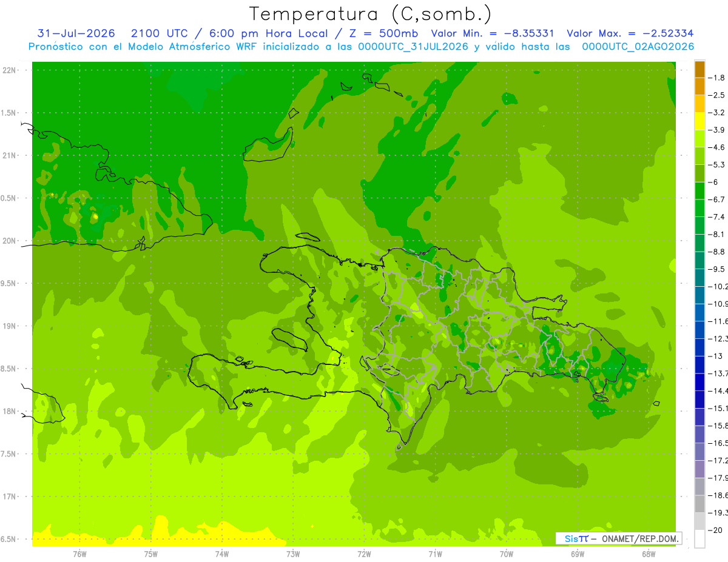Viewport: 728px width, 562px height.
Task: Click the '69W' longitude axis label
Action: [578, 554]
